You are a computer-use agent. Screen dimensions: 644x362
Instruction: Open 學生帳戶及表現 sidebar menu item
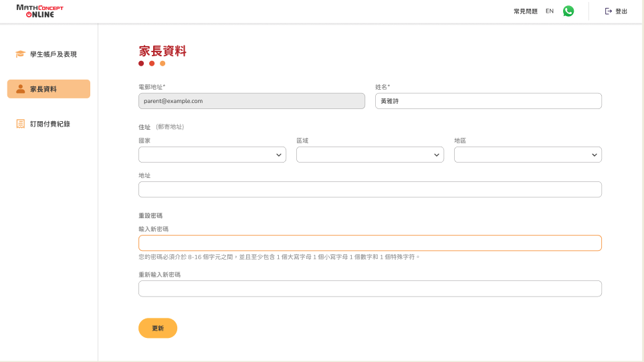coord(53,54)
